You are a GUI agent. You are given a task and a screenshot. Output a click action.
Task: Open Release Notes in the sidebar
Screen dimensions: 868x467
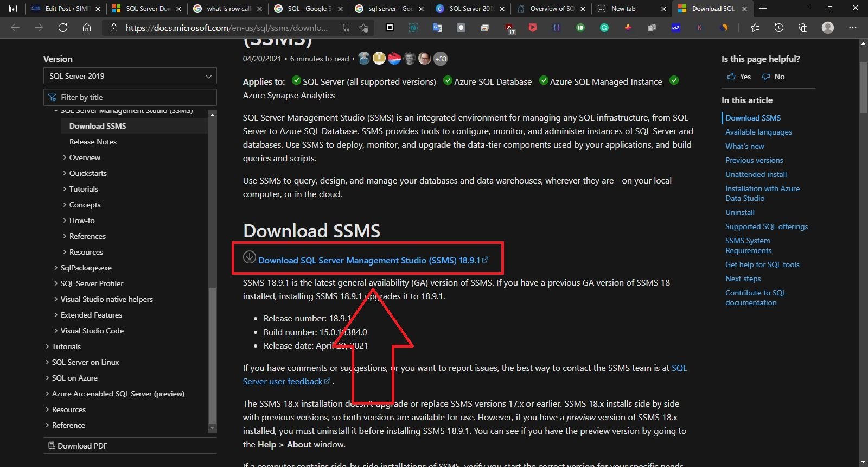click(x=93, y=142)
